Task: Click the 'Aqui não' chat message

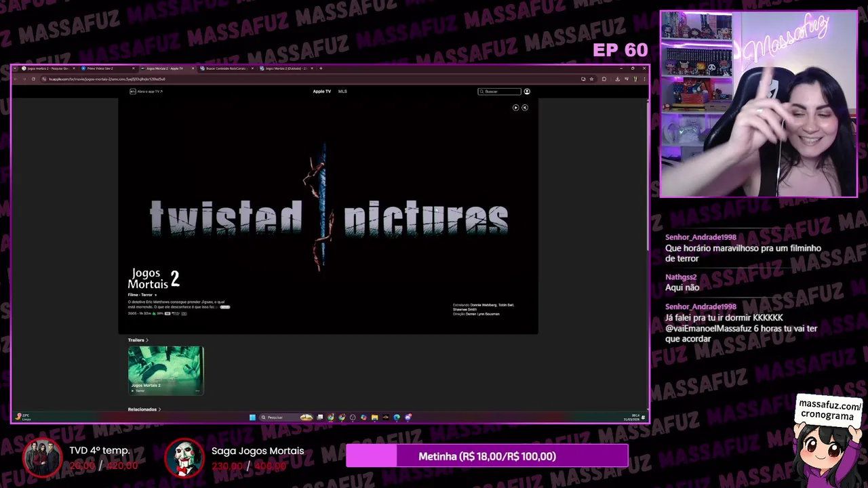Action: tap(682, 287)
